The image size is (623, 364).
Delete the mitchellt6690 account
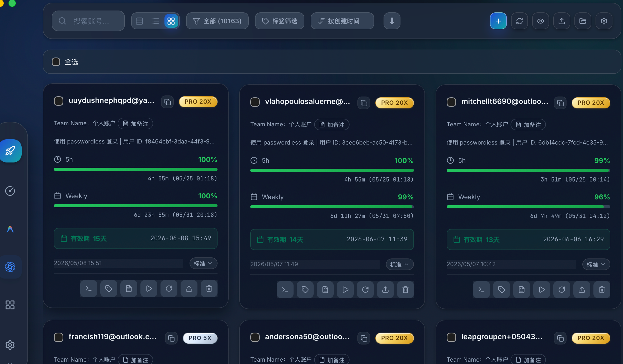[602, 290]
